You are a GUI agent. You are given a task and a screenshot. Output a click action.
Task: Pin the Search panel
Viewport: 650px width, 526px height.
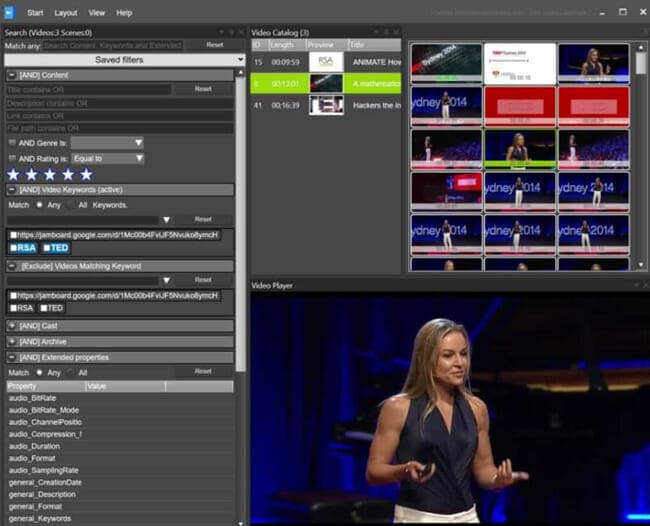coord(232,32)
